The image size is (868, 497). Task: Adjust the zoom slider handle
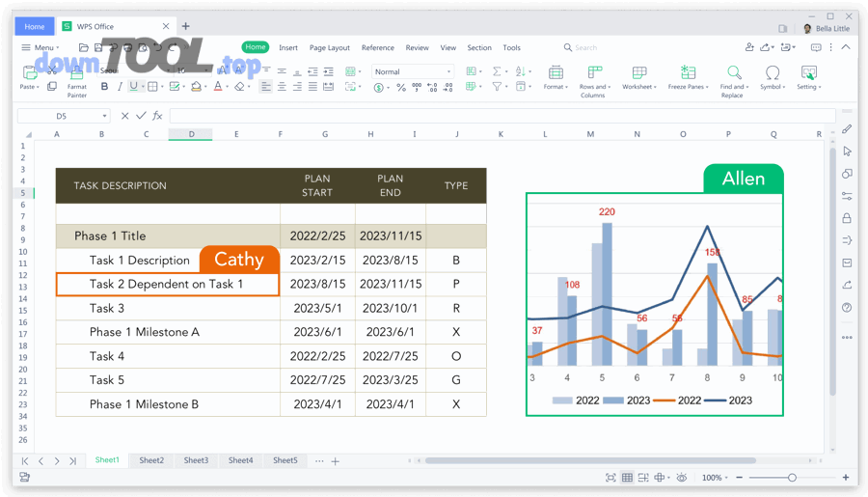pyautogui.click(x=792, y=478)
